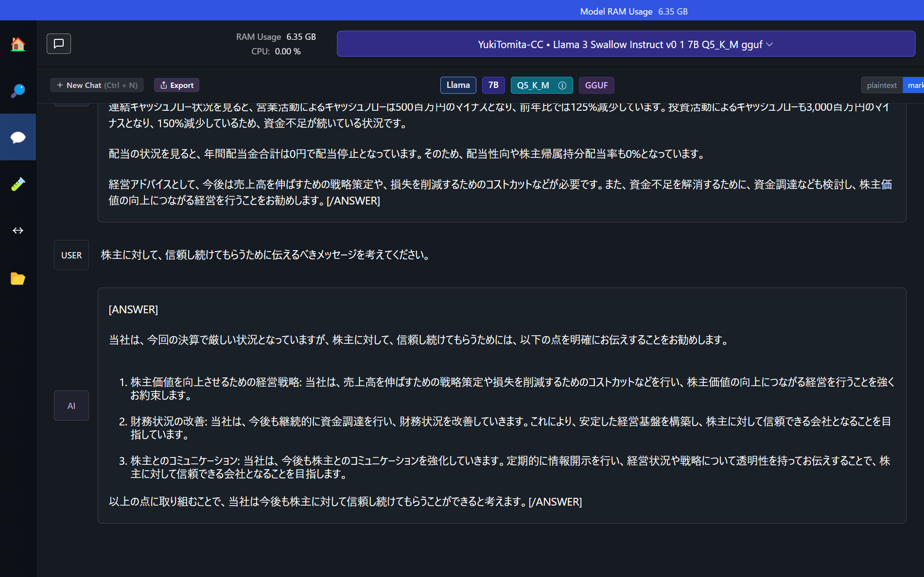Screen dimensions: 924x577
Task: Open the Home page from the sidebar
Action: (x=17, y=44)
